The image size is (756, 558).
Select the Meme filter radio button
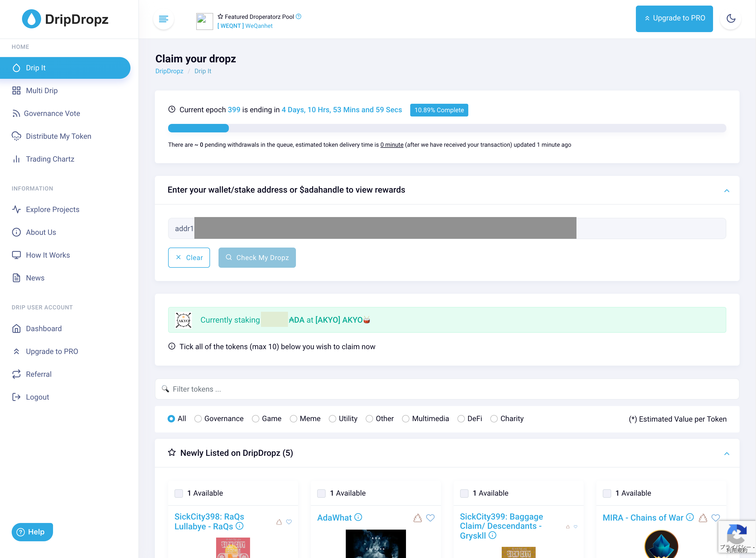pos(294,418)
